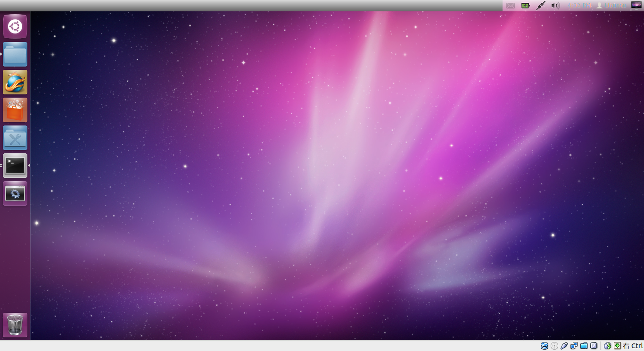Click the 4:32 PM clock

tap(580, 6)
